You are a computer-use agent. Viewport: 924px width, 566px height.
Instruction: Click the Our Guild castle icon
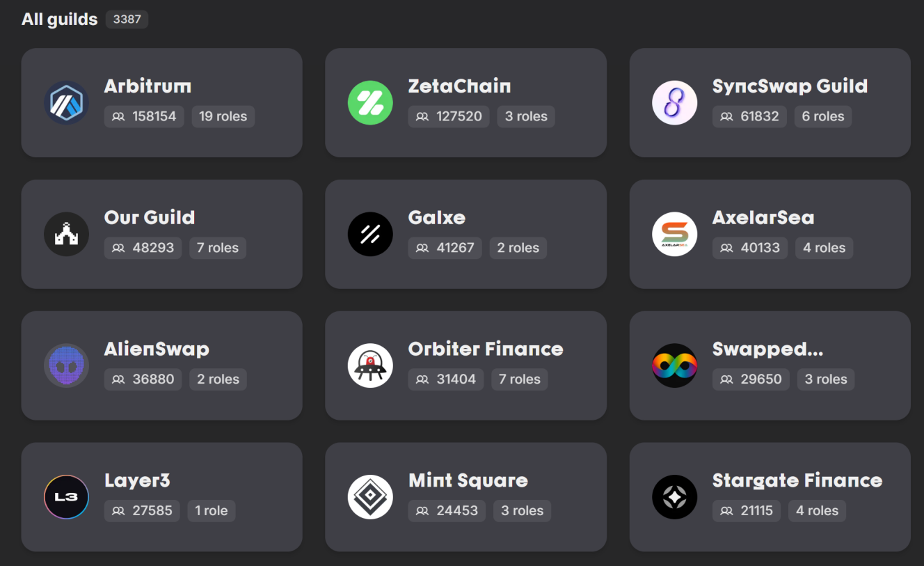tap(67, 234)
